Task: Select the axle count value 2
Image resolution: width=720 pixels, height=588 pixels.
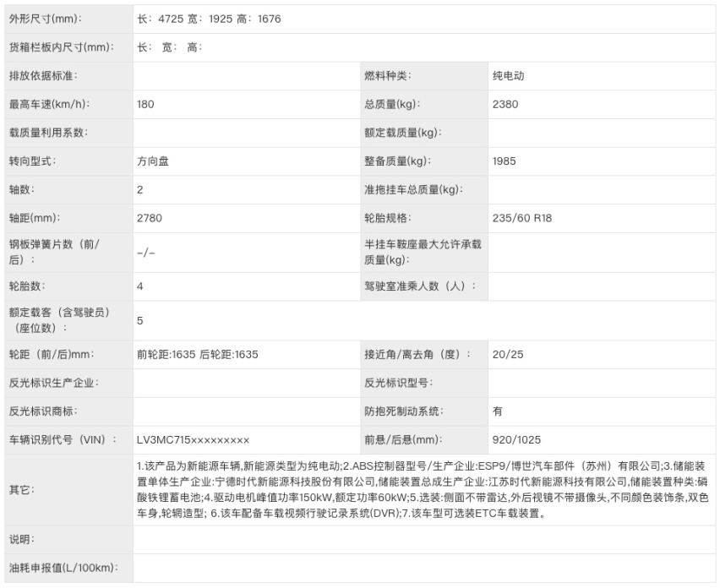Action: click(x=140, y=189)
